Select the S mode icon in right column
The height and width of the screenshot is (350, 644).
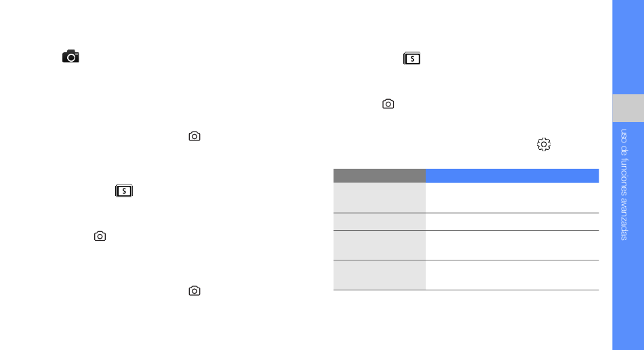(412, 58)
